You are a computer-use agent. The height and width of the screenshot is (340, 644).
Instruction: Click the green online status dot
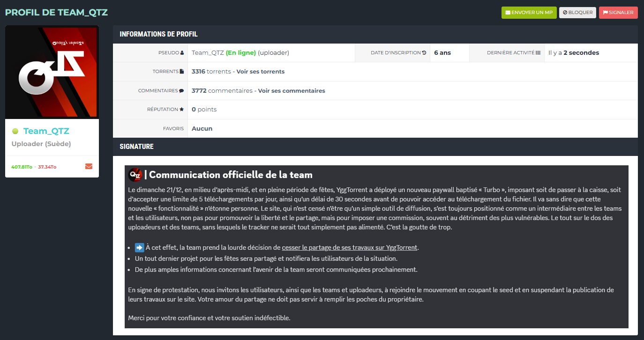pos(15,132)
